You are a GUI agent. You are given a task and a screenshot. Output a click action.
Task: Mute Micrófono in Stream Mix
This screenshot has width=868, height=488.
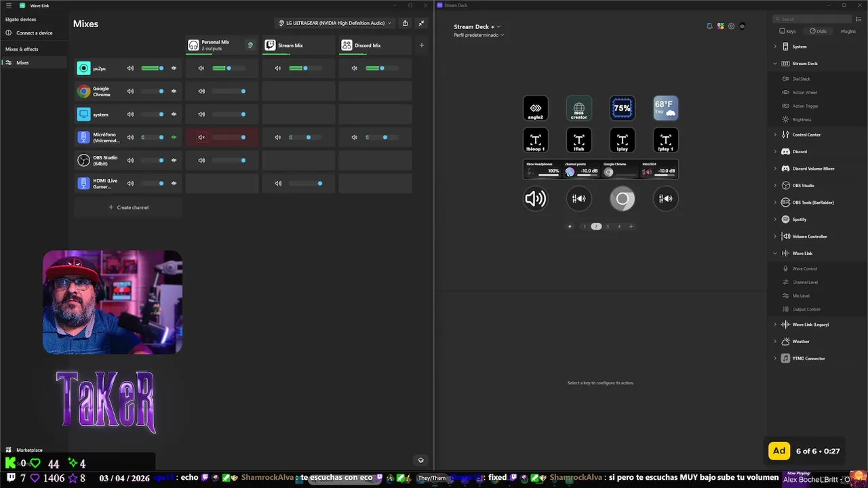point(278,138)
